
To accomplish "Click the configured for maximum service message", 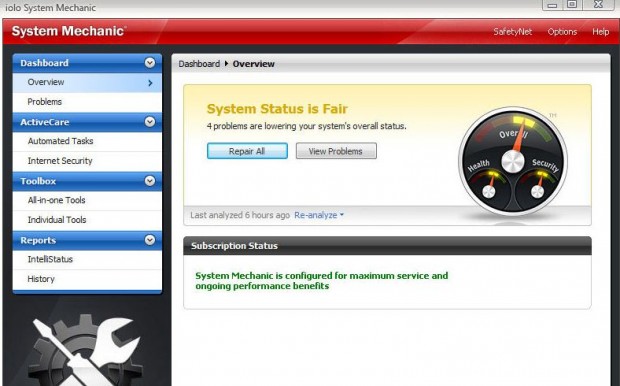I will tap(321, 281).
